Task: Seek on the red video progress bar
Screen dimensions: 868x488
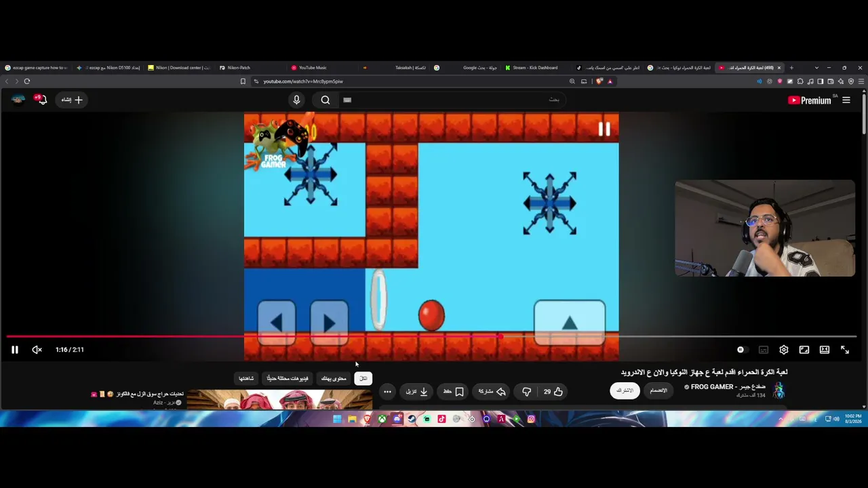Action: (432, 336)
